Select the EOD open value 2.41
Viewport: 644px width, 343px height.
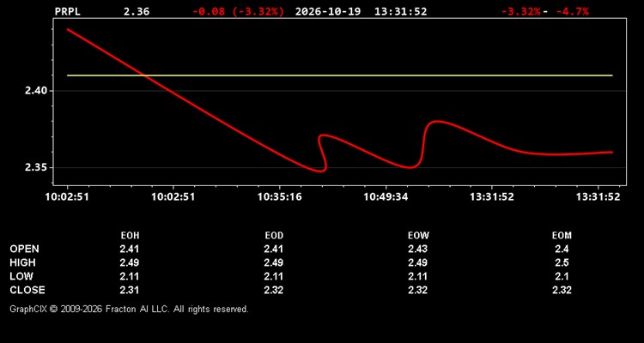tap(274, 249)
